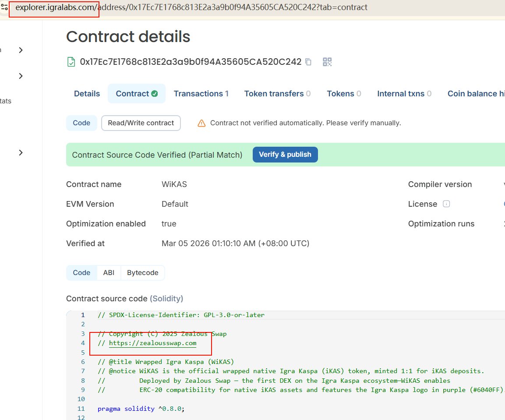Click the verified contract file icon beside the address
The width and height of the screenshot is (505, 420).
71,62
